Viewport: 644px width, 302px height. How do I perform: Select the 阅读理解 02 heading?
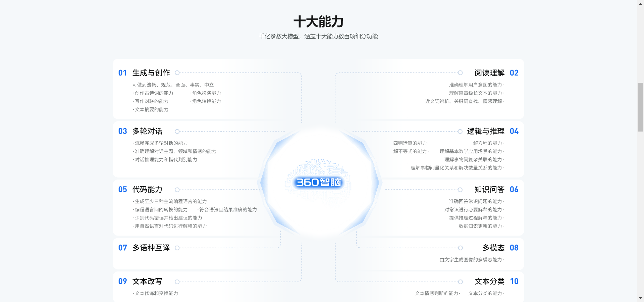coord(496,73)
